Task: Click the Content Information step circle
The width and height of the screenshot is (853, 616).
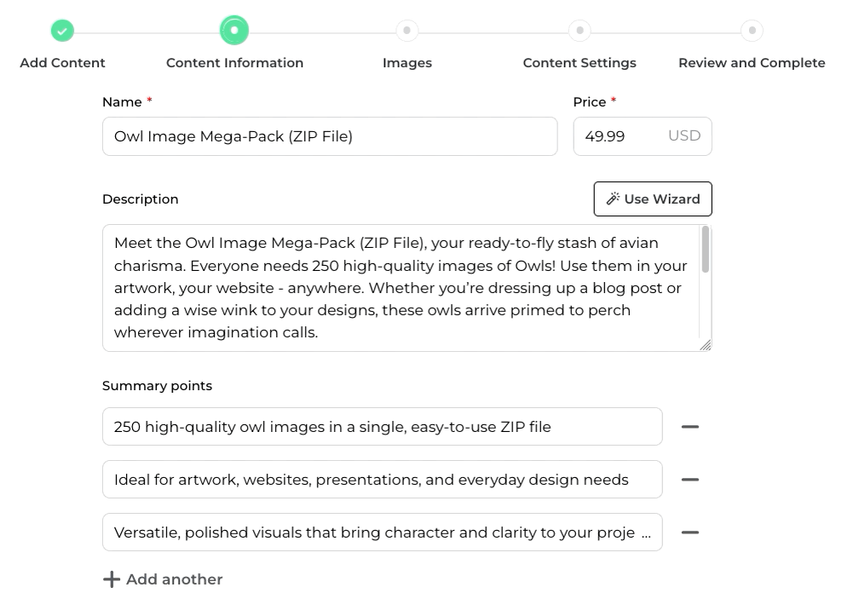Action: tap(234, 32)
